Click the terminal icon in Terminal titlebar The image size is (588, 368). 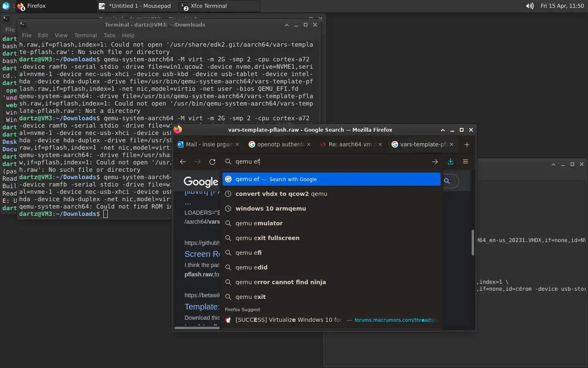point(23,25)
